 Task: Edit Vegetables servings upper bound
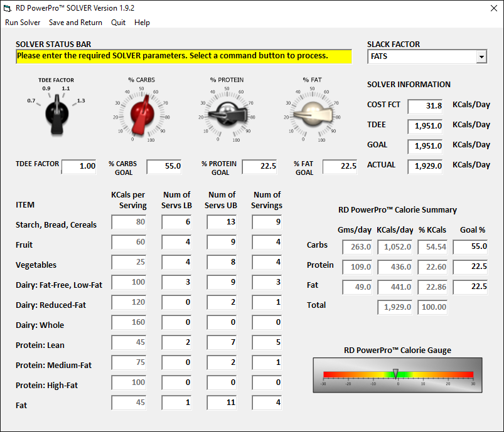pos(222,263)
